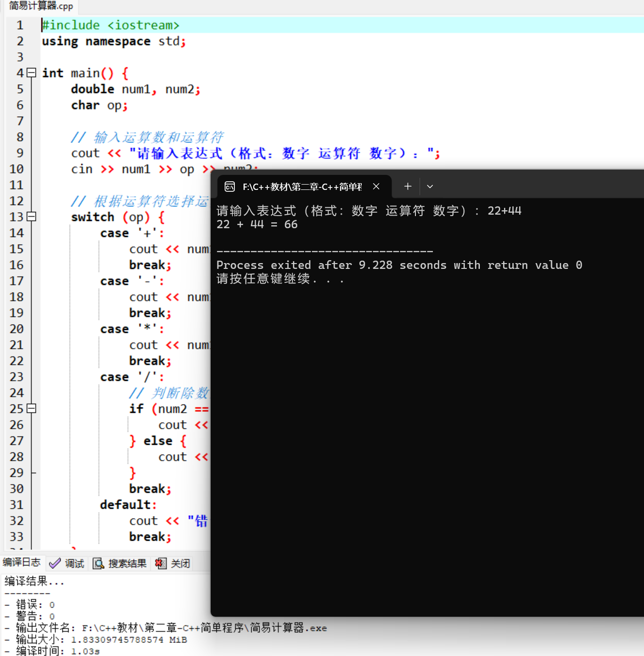The width and height of the screenshot is (644, 656).
Task: Click the "double num1, num2;" declaration line
Action: coord(136,89)
